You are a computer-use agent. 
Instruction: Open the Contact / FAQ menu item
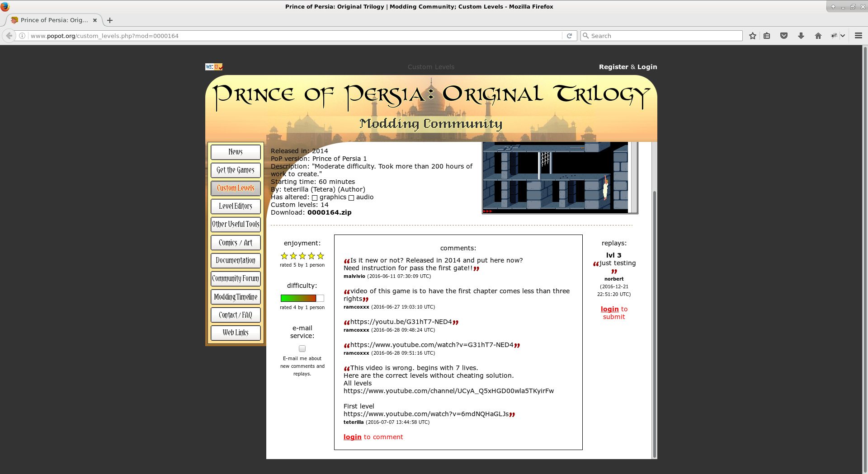(x=236, y=315)
